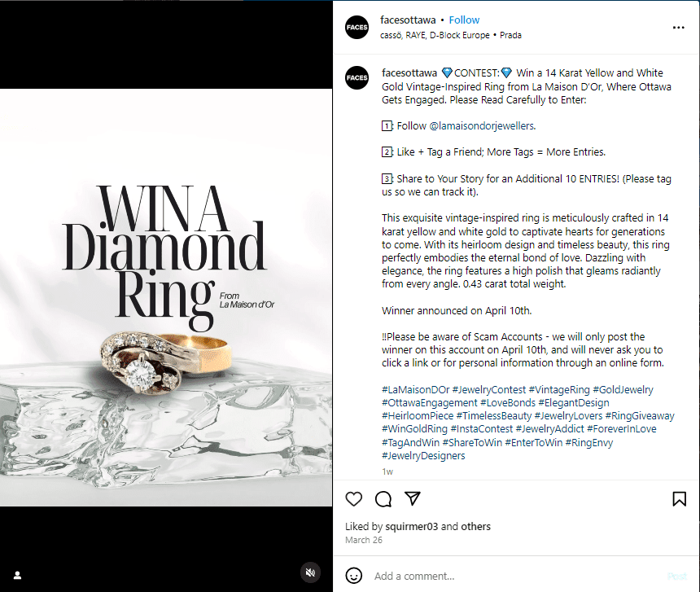700x592 pixels.
Task: Click the diamond ring contest image
Action: coord(166,297)
